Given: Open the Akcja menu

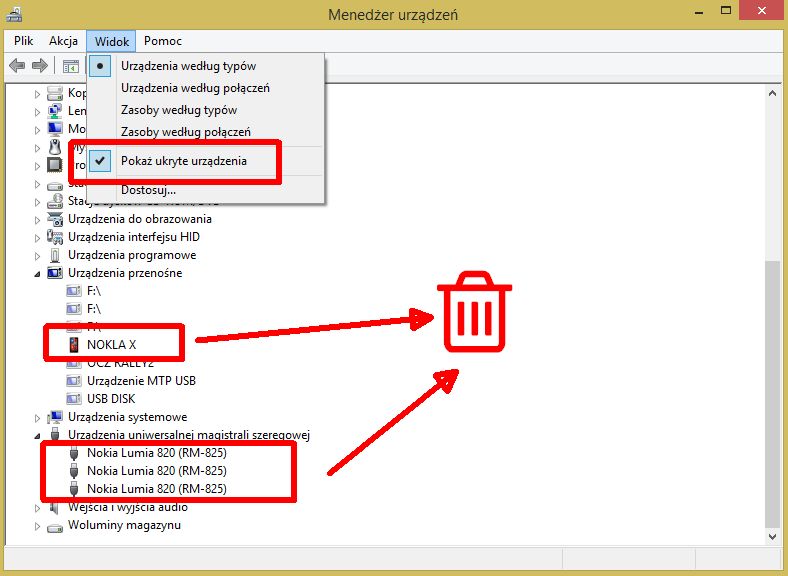Looking at the screenshot, I should (x=63, y=41).
